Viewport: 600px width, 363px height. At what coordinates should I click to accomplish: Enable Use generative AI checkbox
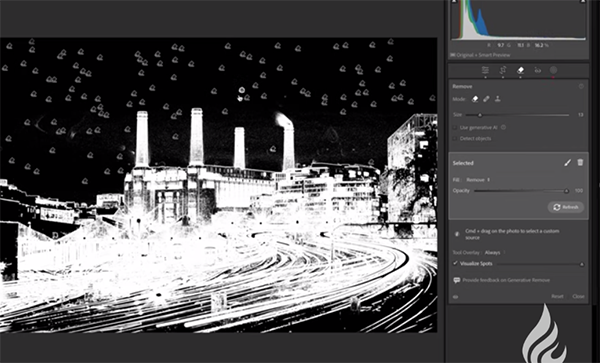tap(455, 128)
